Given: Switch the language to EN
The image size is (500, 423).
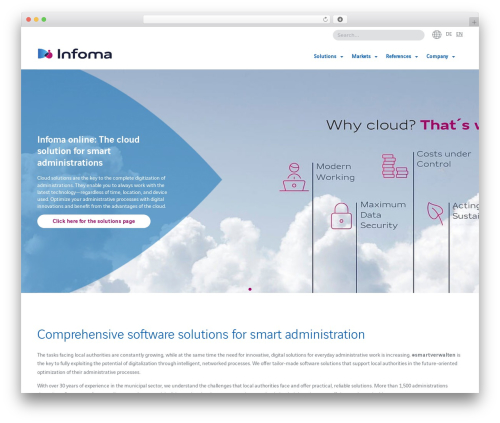Looking at the screenshot, I should pyautogui.click(x=459, y=34).
